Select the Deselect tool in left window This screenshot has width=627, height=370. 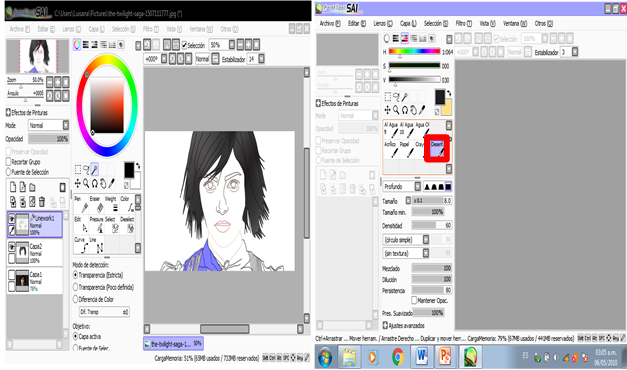[128, 225]
